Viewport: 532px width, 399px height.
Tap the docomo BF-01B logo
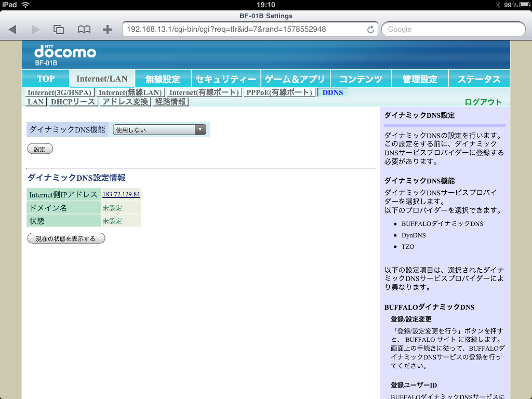65,55
